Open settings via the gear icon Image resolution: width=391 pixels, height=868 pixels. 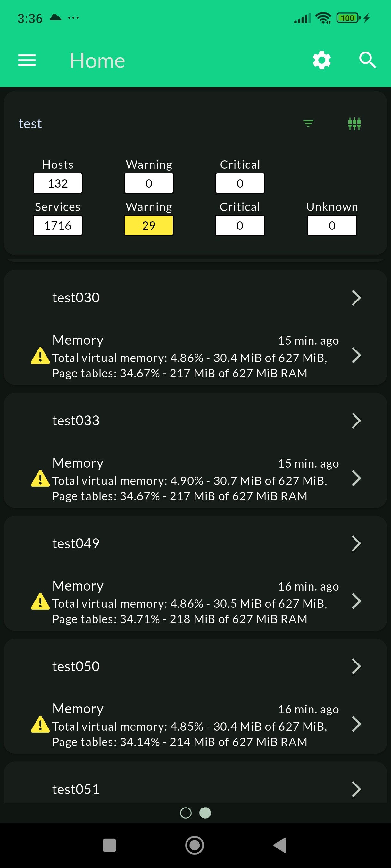tap(321, 60)
